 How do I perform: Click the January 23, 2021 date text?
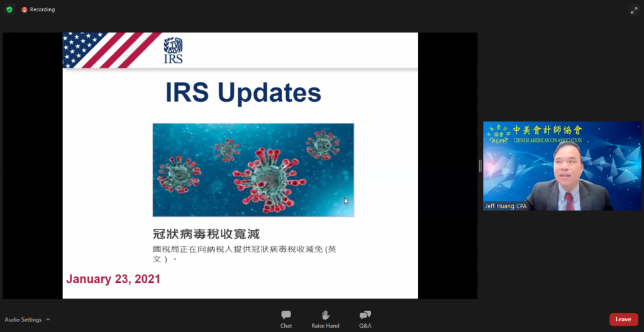pyautogui.click(x=113, y=279)
